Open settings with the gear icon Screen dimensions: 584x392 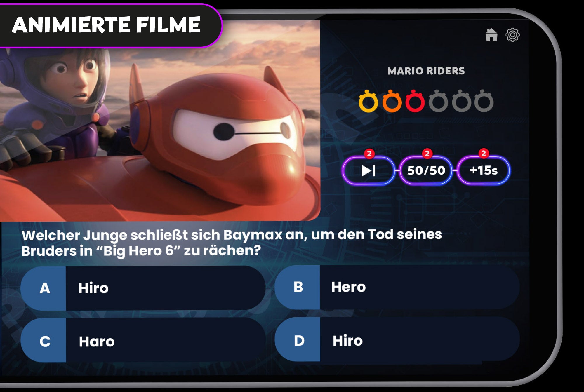pyautogui.click(x=512, y=35)
